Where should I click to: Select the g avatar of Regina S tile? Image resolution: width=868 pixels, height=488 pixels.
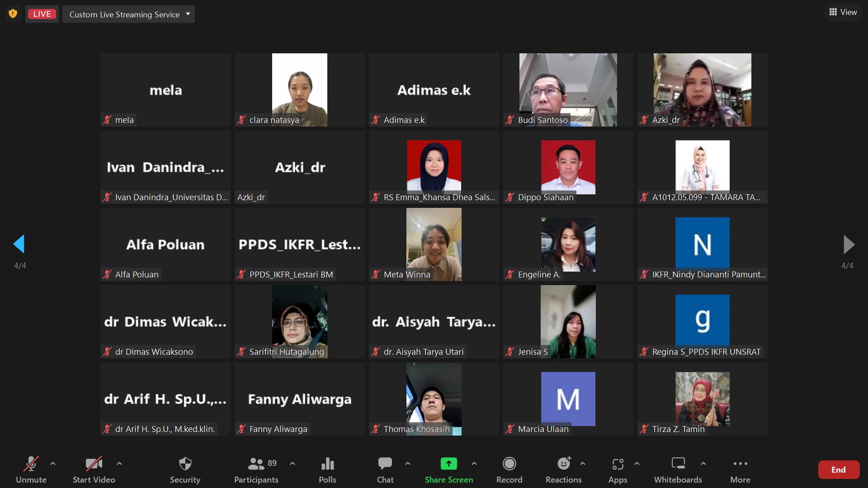(x=703, y=322)
